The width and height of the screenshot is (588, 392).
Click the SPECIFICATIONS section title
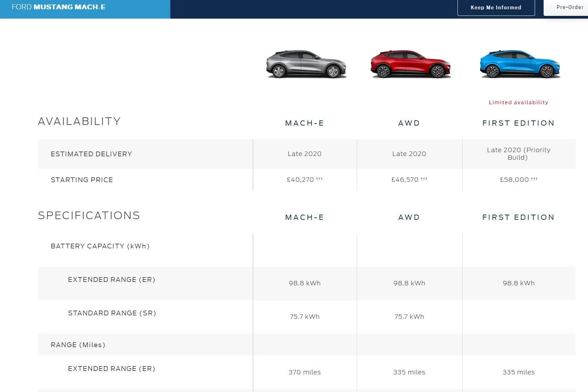point(89,216)
